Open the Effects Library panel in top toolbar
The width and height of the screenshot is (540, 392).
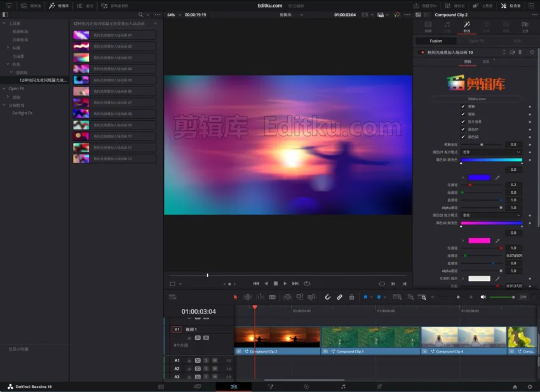59,6
